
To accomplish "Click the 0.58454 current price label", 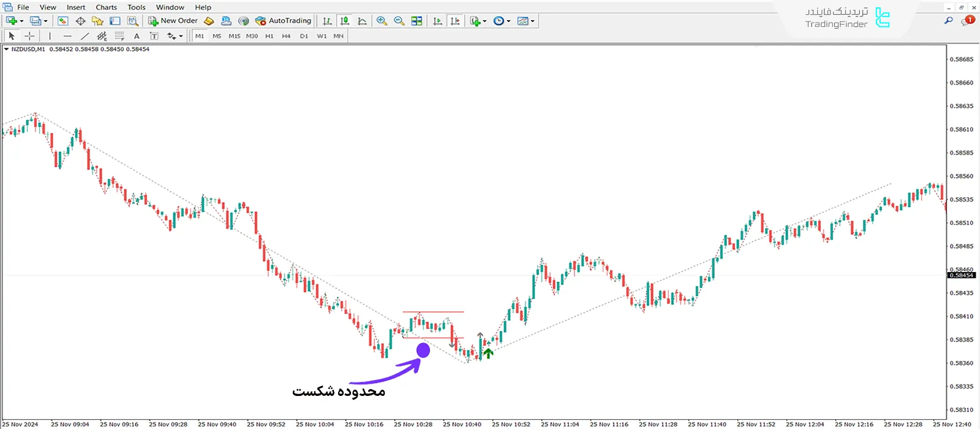I will (962, 275).
